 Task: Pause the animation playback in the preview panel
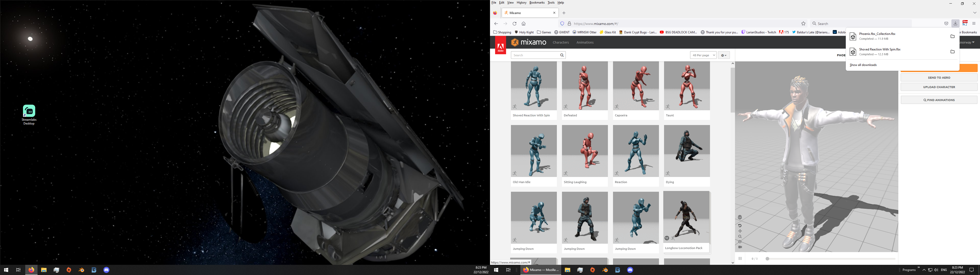point(740,258)
